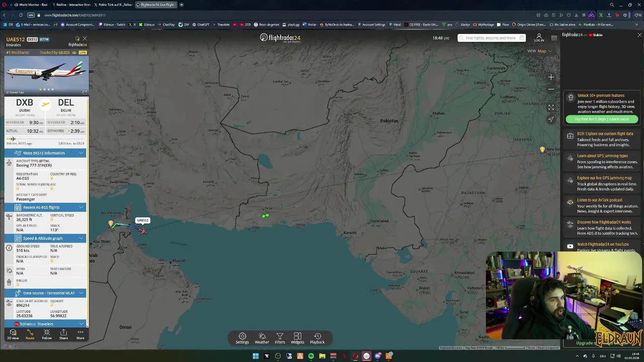
Task: Collapse More EK512 information section
Action: 45,153
